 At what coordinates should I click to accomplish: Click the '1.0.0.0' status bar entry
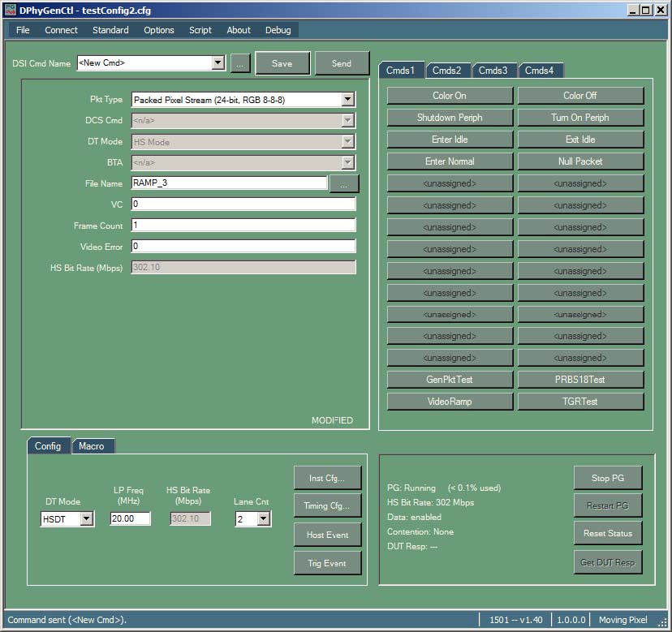click(x=571, y=620)
